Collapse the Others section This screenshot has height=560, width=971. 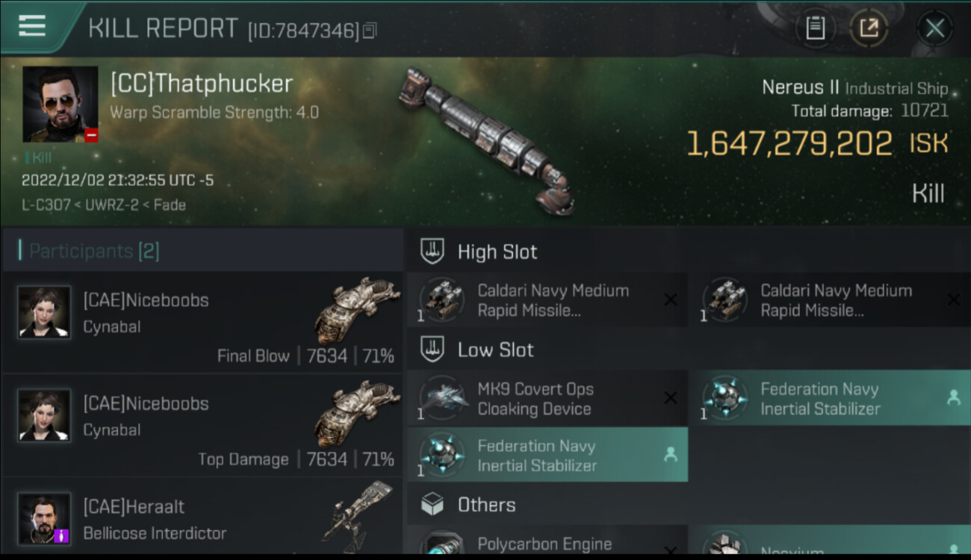pyautogui.click(x=486, y=505)
